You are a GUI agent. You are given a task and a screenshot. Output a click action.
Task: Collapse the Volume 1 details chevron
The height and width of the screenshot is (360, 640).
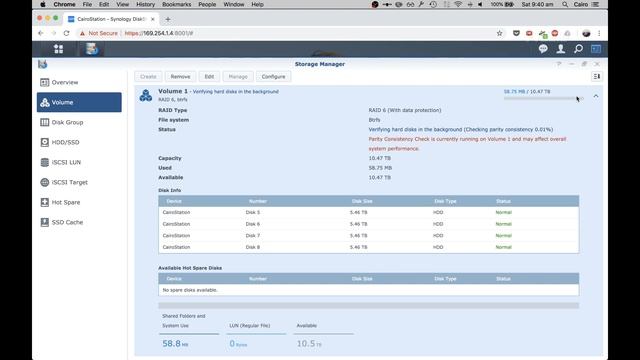[596, 96]
